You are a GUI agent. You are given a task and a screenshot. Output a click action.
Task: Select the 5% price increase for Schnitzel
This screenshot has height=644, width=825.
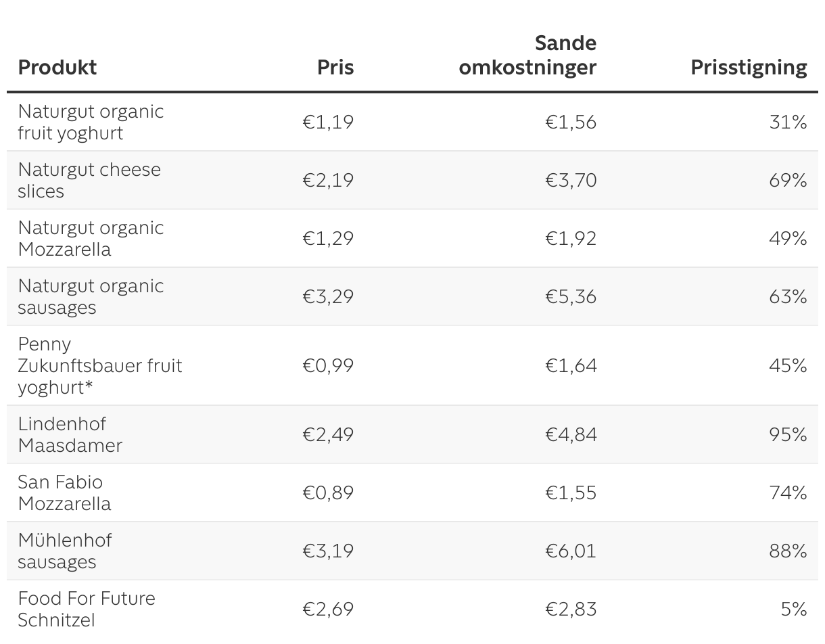click(794, 609)
